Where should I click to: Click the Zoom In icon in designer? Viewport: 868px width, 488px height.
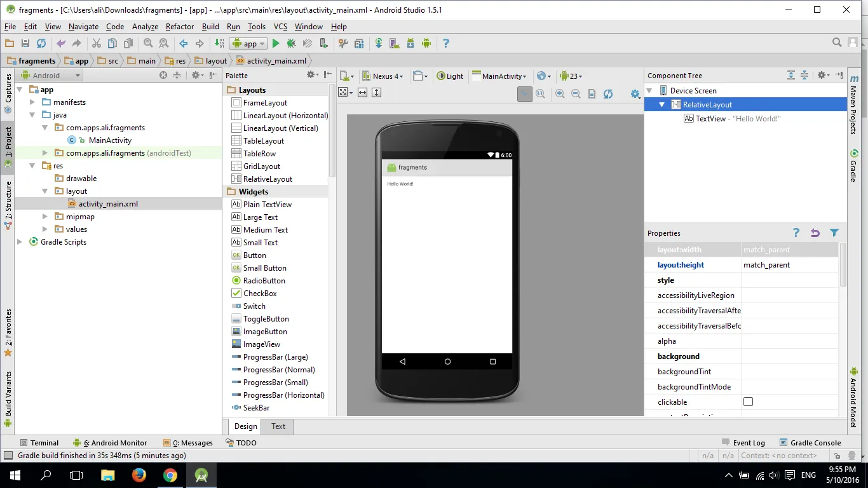[x=560, y=93]
